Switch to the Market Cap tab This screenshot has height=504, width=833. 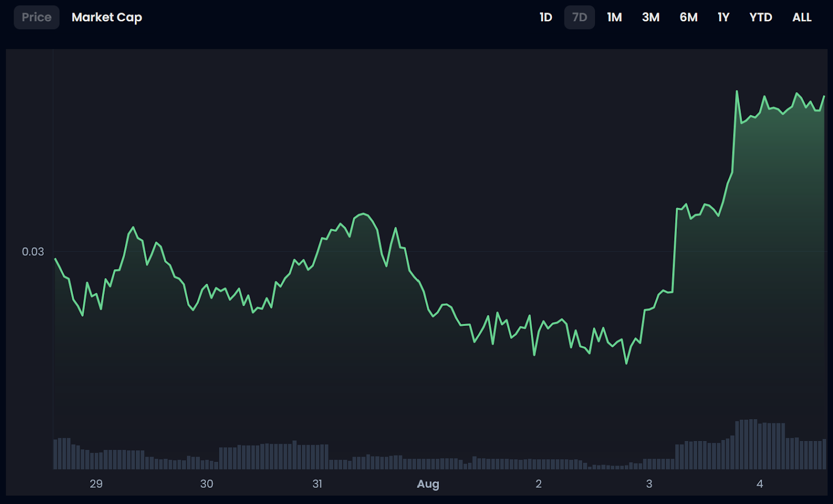point(107,17)
